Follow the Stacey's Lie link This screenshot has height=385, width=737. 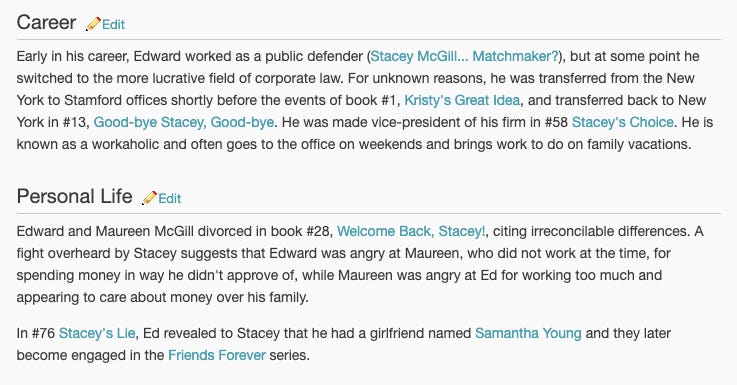pyautogui.click(x=97, y=333)
